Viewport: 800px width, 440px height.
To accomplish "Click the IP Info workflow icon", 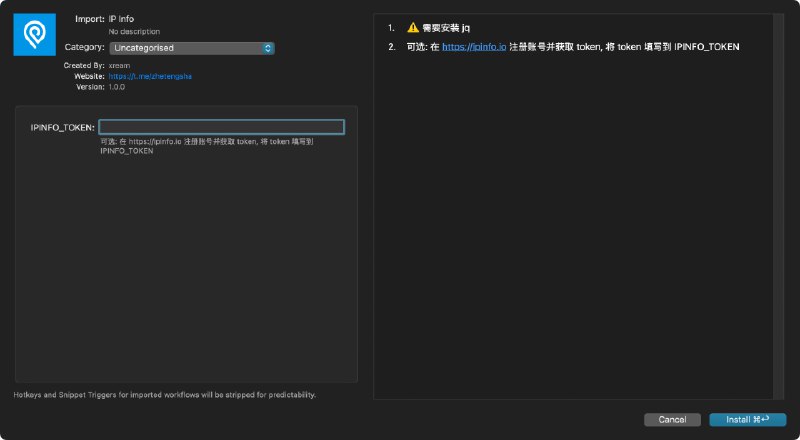I will click(34, 35).
